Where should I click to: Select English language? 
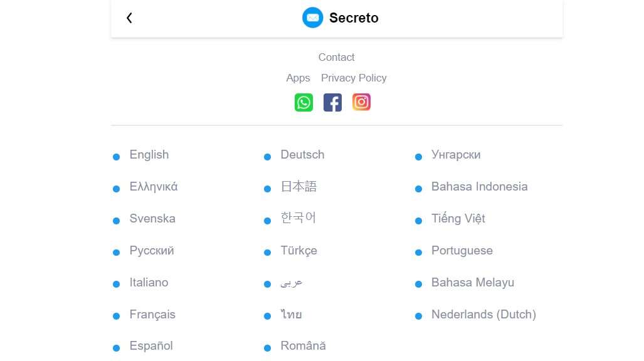click(x=149, y=155)
